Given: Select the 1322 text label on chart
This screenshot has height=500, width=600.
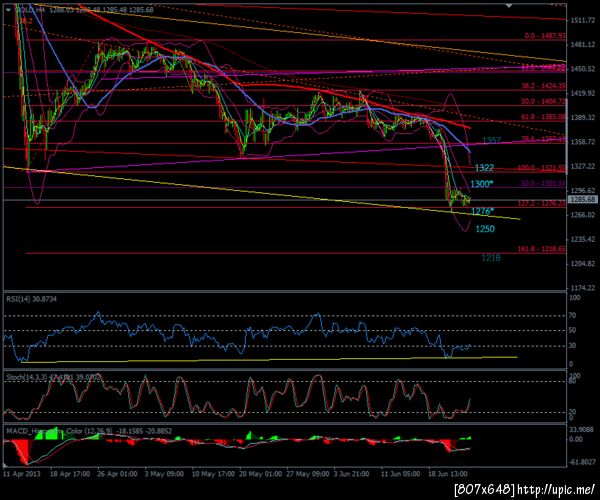Looking at the screenshot, I should (484, 168).
